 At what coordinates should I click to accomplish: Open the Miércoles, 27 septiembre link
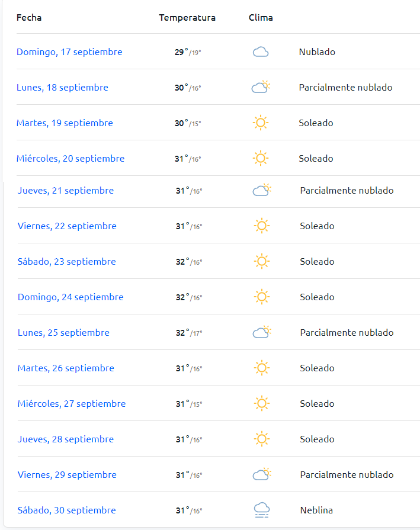(71, 404)
